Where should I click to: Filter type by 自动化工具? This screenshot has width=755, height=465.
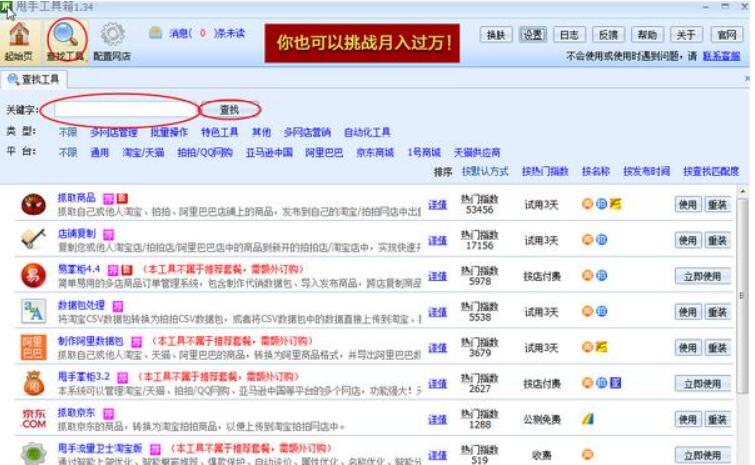pyautogui.click(x=367, y=132)
